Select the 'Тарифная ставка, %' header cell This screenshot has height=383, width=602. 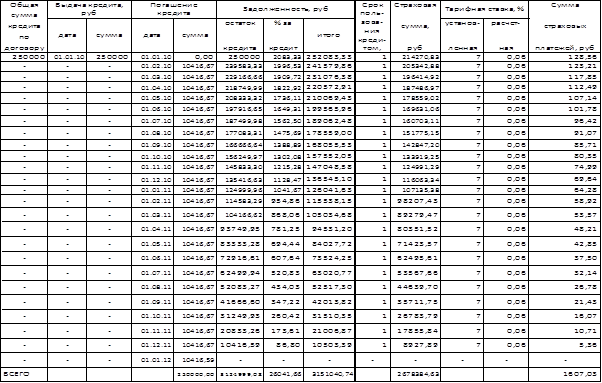(485, 10)
